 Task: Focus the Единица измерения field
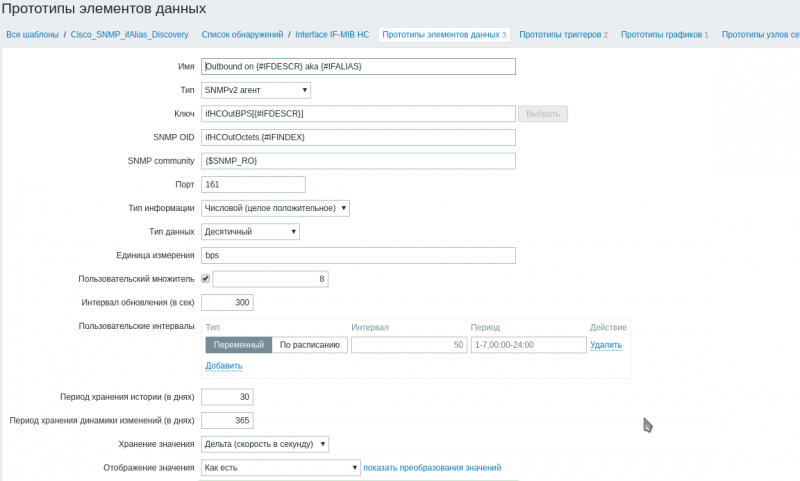tap(358, 255)
